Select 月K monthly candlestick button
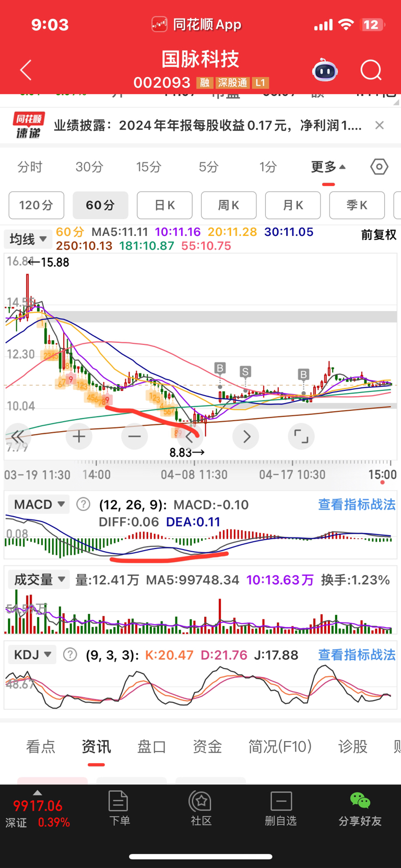This screenshot has width=401, height=868. tap(293, 205)
